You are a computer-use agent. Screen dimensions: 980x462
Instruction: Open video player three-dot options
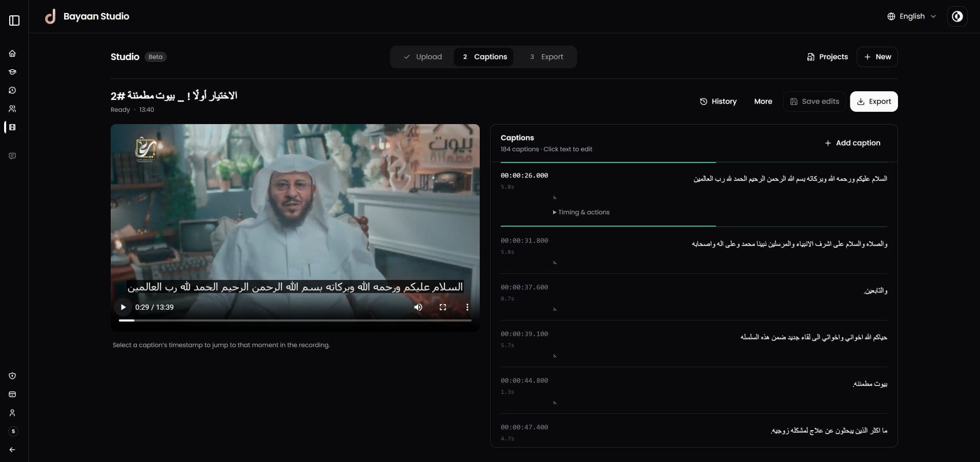coord(467,307)
